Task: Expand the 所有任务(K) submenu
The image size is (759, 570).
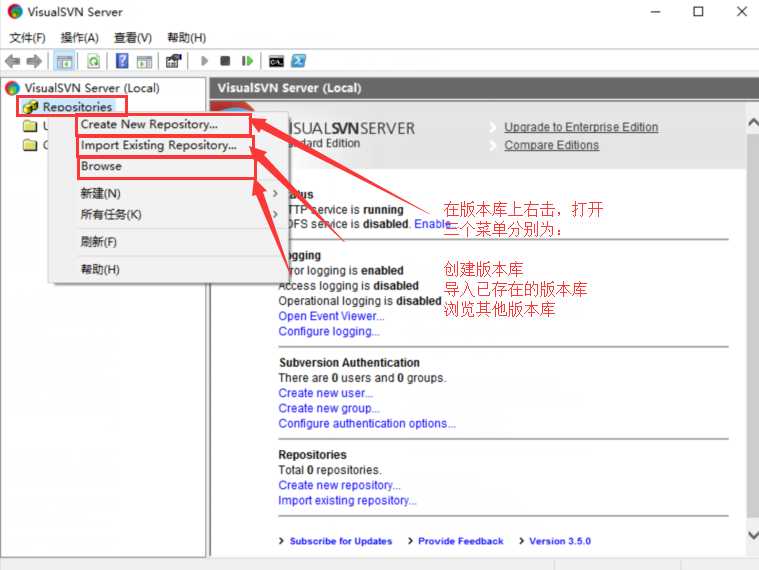Action: pos(167,214)
